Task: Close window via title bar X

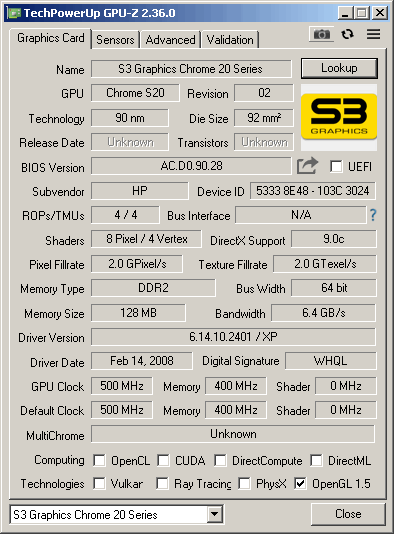Action: point(380,13)
